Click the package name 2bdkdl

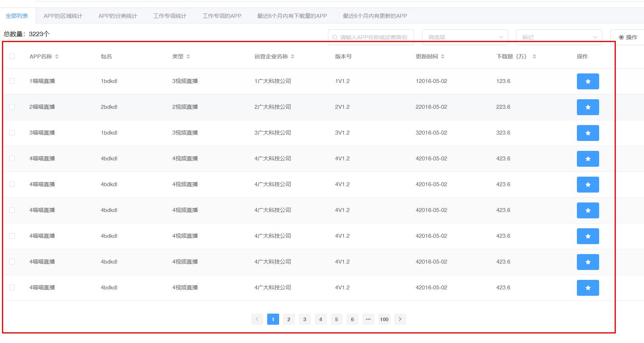click(x=109, y=107)
